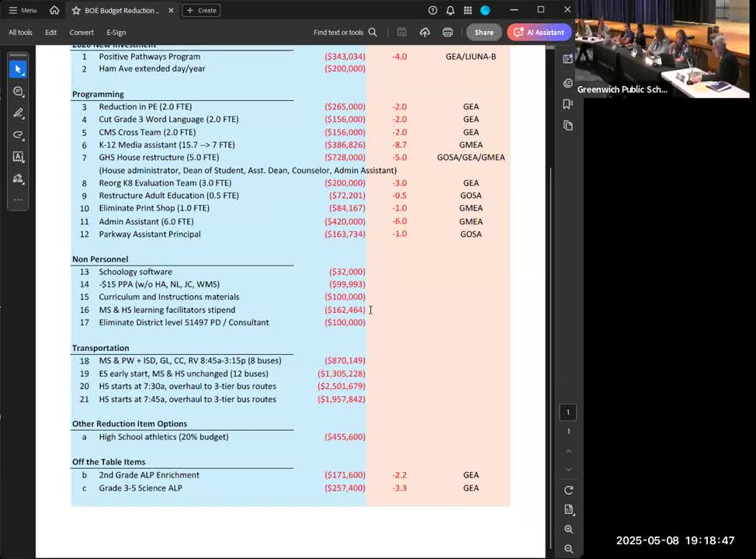Viewport: 756px width, 559px height.
Task: Click High School athletics (20% budget)
Action: click(x=164, y=436)
